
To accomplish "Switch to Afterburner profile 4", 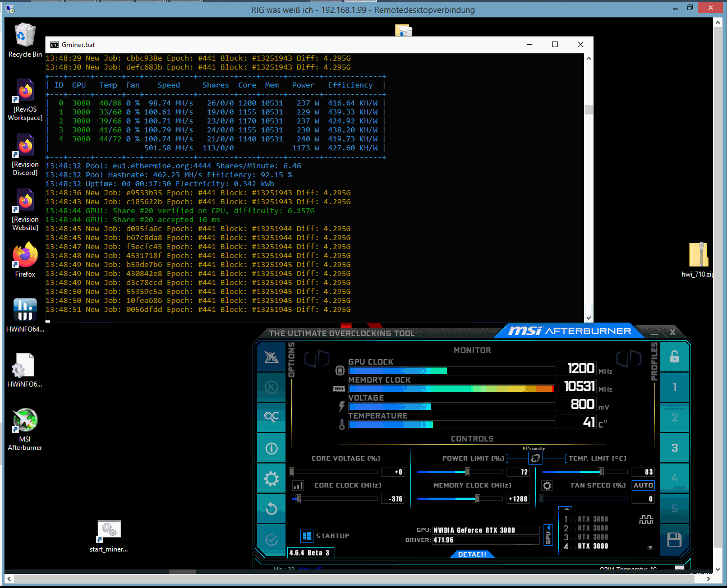I will (x=674, y=478).
